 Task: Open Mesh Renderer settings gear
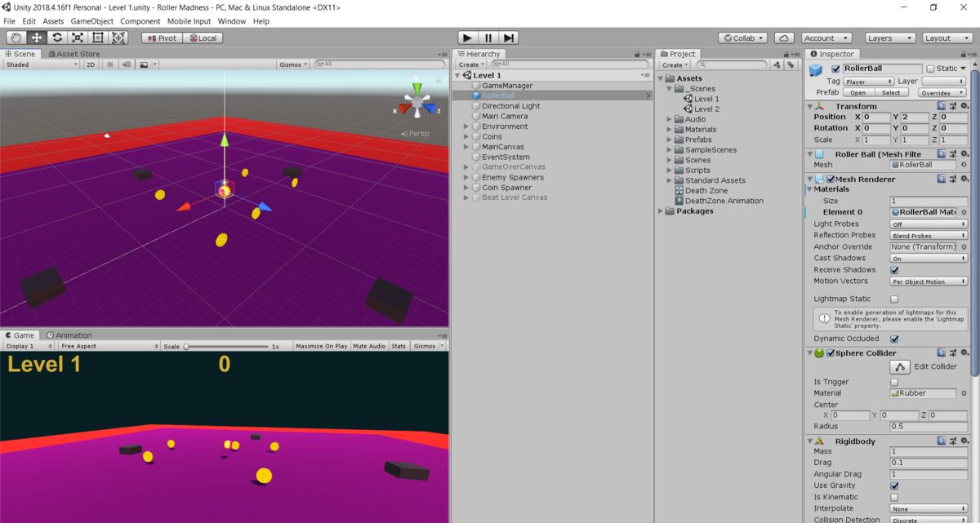tap(964, 179)
